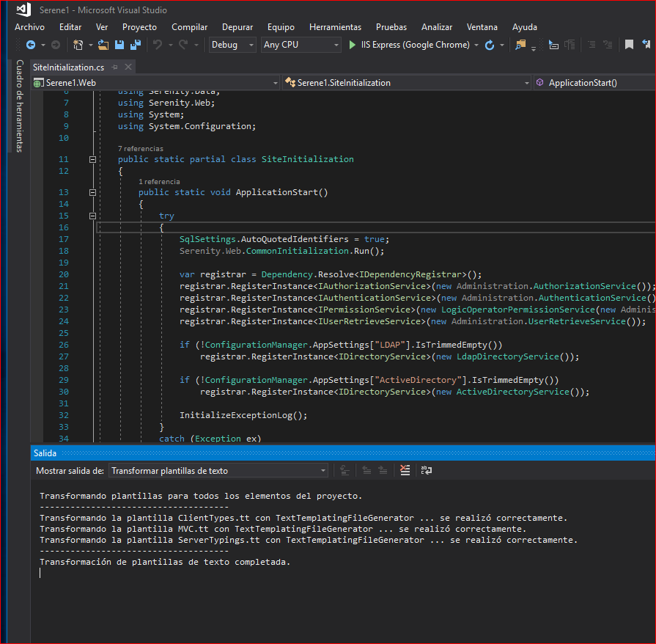656x644 pixels.
Task: Click the save all files icon
Action: tap(135, 45)
